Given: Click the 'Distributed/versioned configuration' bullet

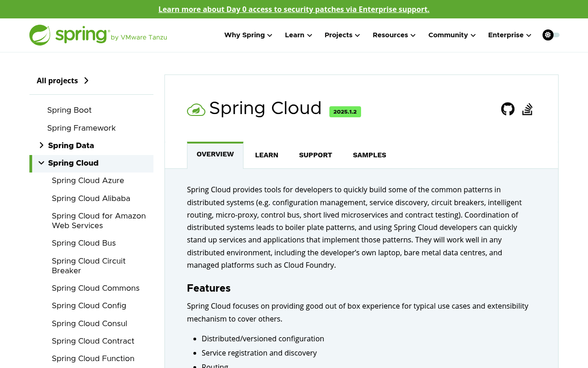Looking at the screenshot, I should pos(263,339).
